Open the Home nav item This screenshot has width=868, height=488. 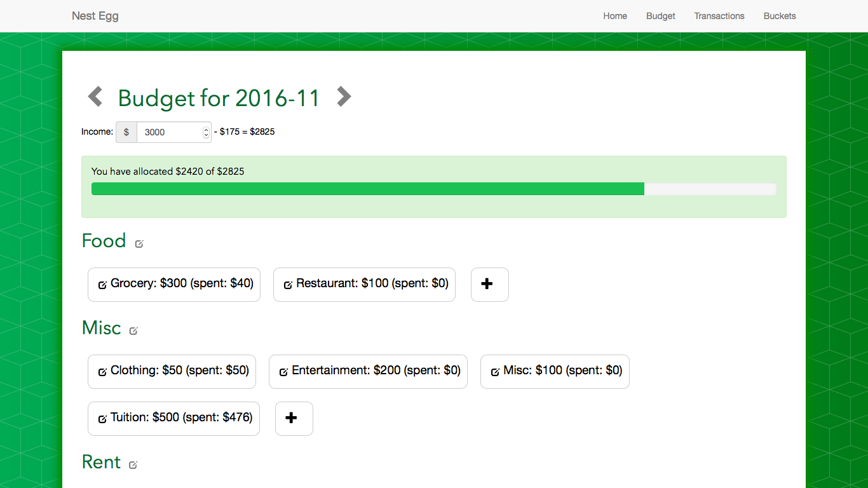615,16
